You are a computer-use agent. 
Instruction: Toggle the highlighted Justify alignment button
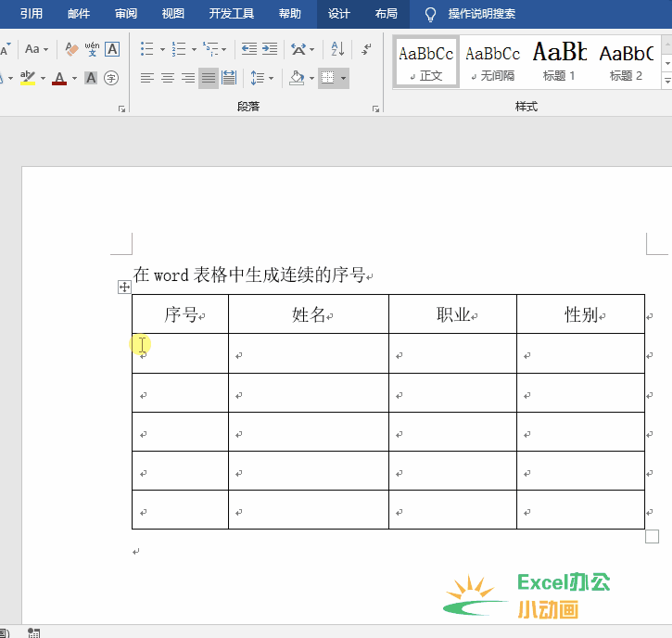click(209, 78)
